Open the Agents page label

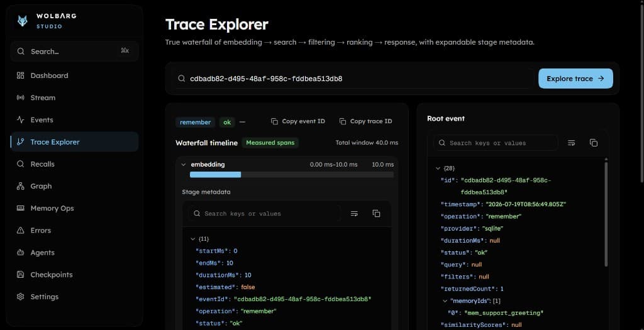click(x=42, y=253)
